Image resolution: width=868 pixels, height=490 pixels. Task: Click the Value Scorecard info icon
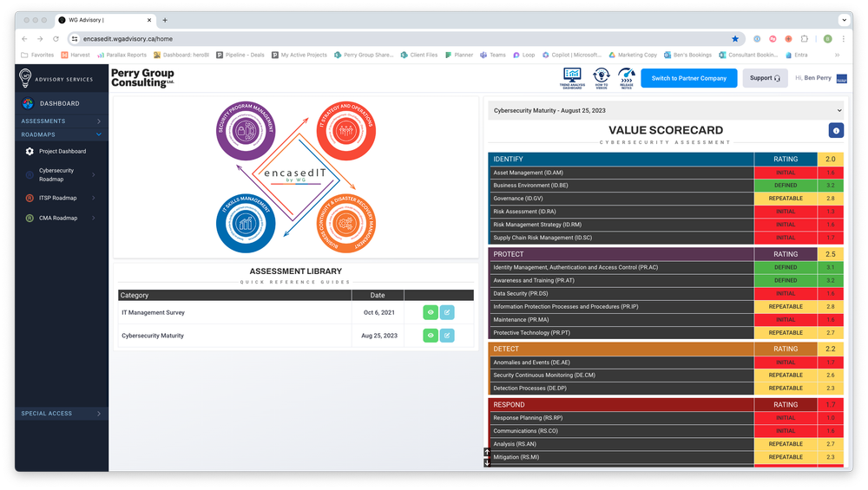click(836, 130)
